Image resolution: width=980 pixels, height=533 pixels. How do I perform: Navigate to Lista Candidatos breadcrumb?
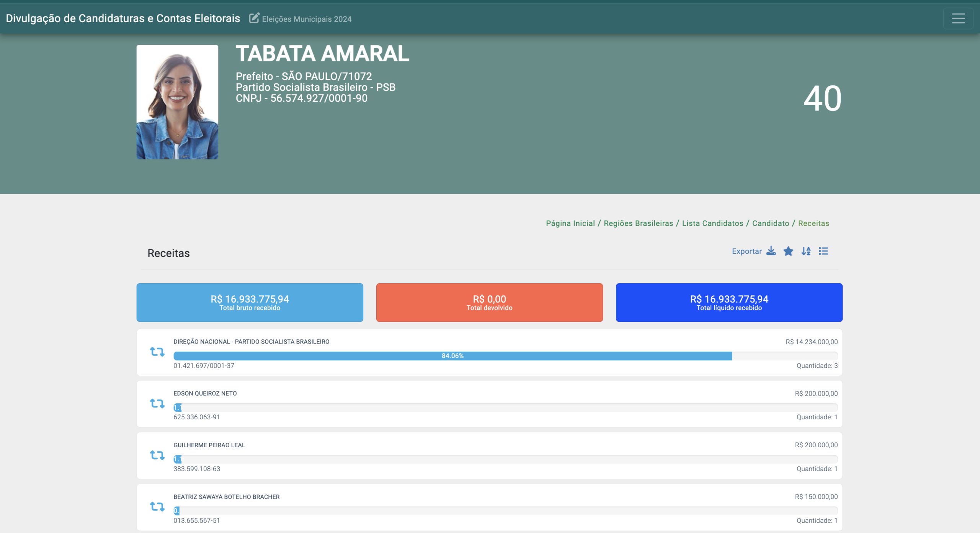[712, 223]
